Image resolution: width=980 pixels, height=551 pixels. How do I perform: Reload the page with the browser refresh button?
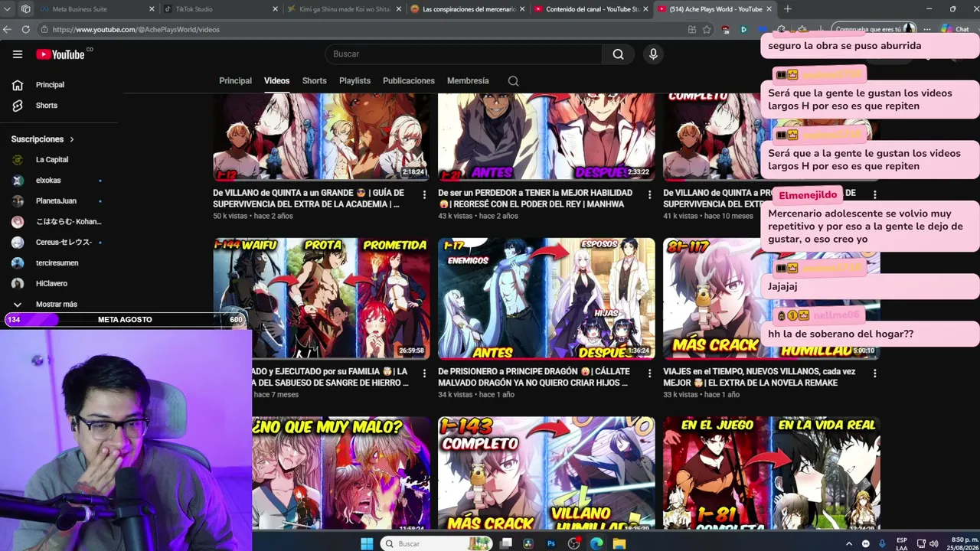[x=25, y=29]
